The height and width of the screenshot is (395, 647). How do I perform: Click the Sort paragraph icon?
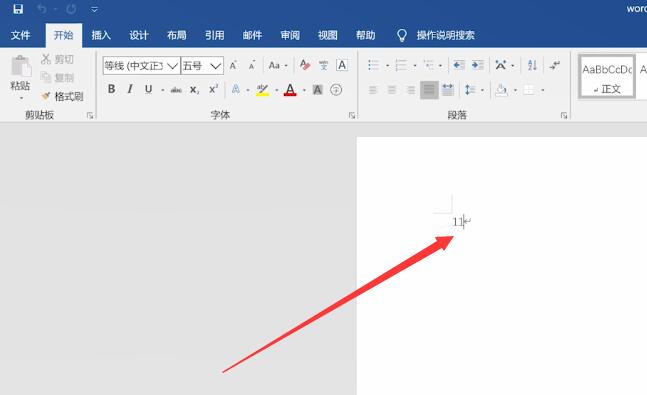point(532,65)
